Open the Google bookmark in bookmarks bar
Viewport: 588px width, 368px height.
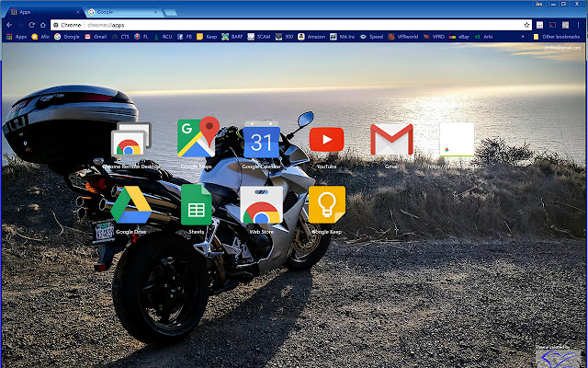point(67,37)
